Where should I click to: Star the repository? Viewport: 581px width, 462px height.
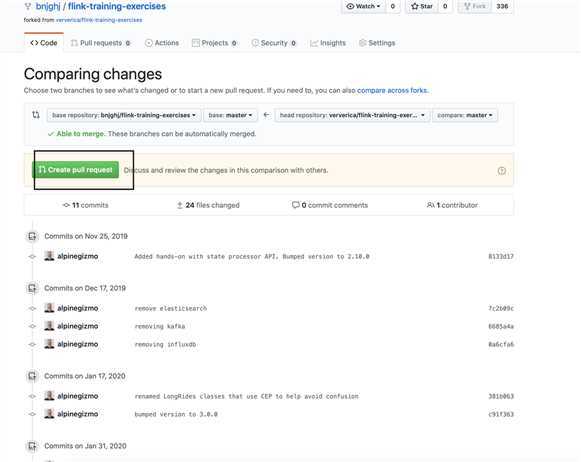(x=422, y=6)
